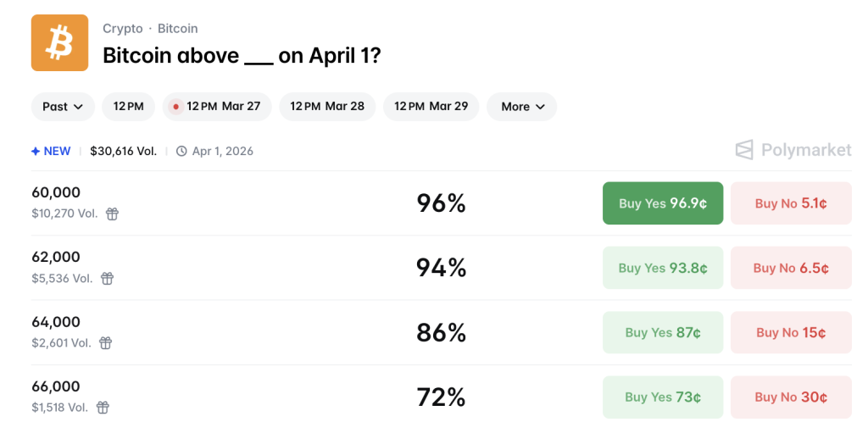Viewport: 868px width, 422px height.
Task: Click Buy Yes 93.8¢ for 62,000
Action: click(663, 268)
